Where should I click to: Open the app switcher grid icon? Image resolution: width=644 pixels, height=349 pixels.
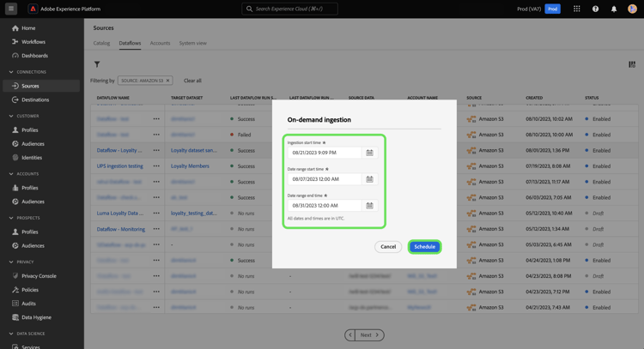[577, 9]
